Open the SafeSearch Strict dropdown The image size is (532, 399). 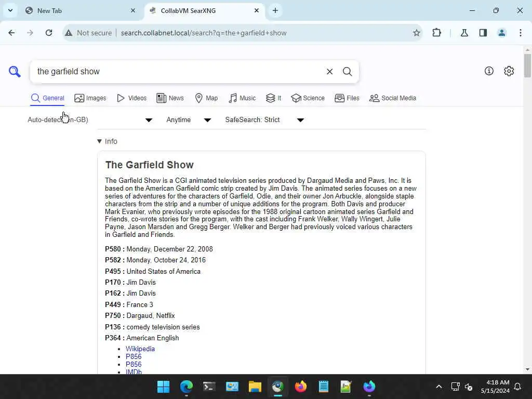pos(264,120)
